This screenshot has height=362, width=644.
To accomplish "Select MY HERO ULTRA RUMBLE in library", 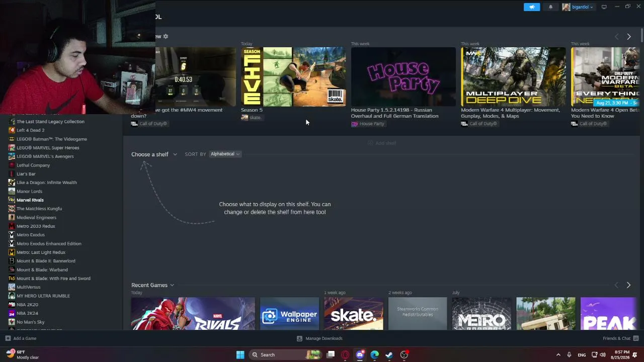I will [43, 296].
